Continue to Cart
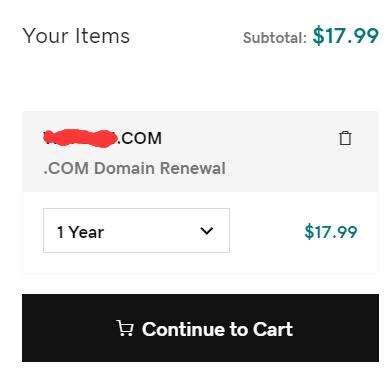This screenshot has width=387, height=370. (x=200, y=328)
